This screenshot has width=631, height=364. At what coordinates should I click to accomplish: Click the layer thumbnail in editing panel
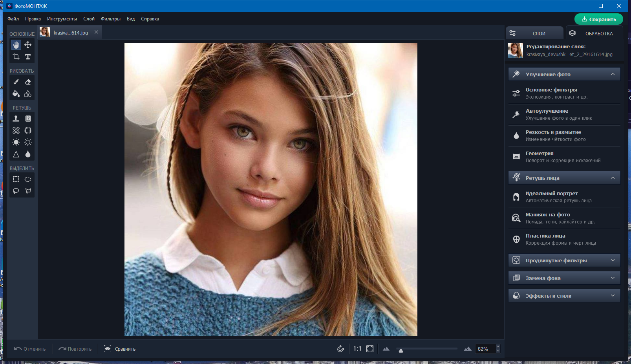point(516,50)
